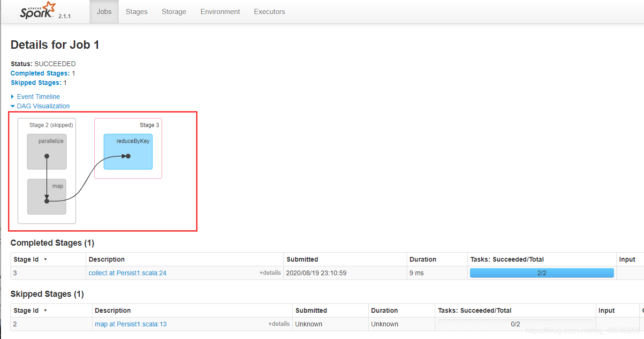Jump to Completed Stages link
644x339 pixels.
point(40,73)
